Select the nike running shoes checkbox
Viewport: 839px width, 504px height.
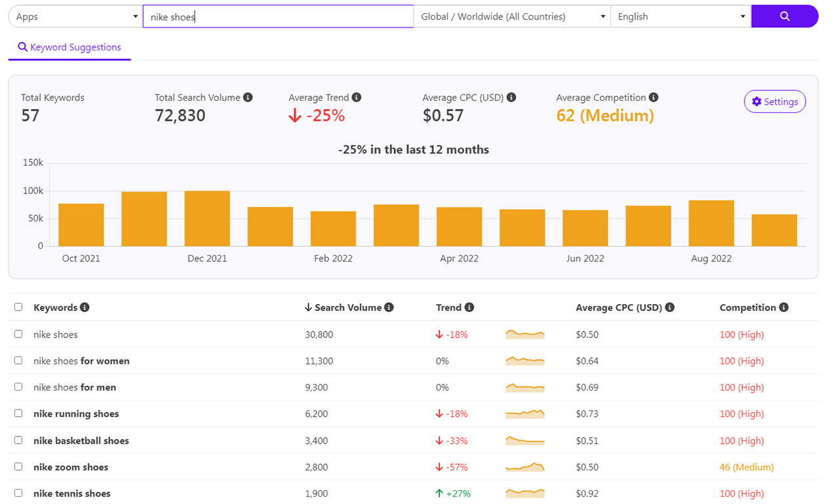[18, 414]
